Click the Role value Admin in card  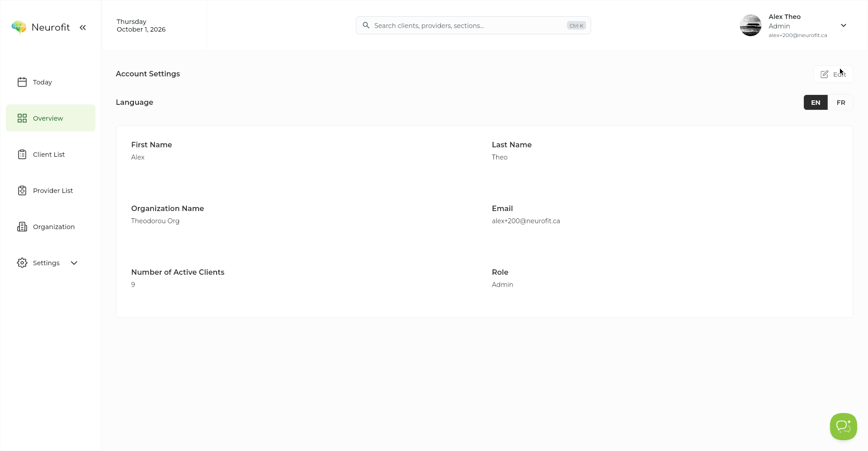coord(502,285)
